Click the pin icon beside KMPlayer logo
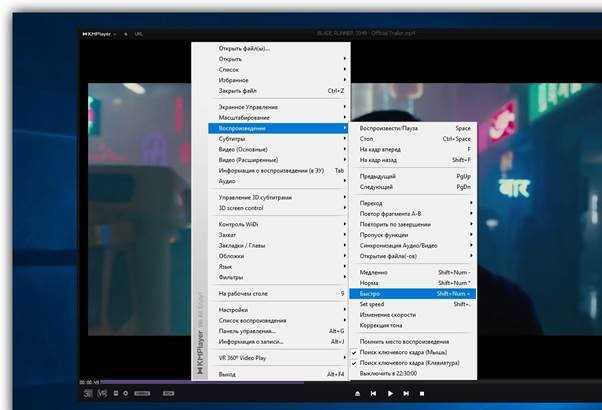602x410 pixels. pyautogui.click(x=126, y=34)
